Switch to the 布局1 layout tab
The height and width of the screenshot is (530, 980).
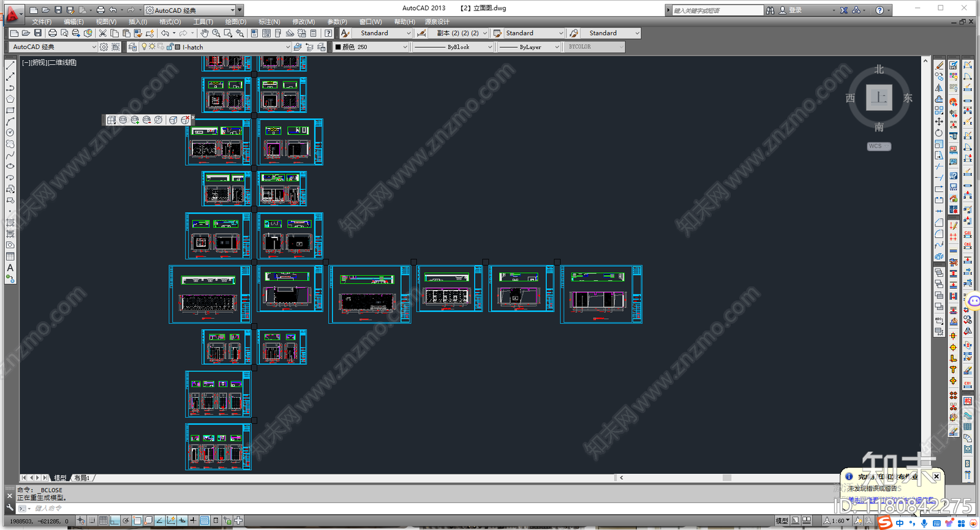point(82,478)
